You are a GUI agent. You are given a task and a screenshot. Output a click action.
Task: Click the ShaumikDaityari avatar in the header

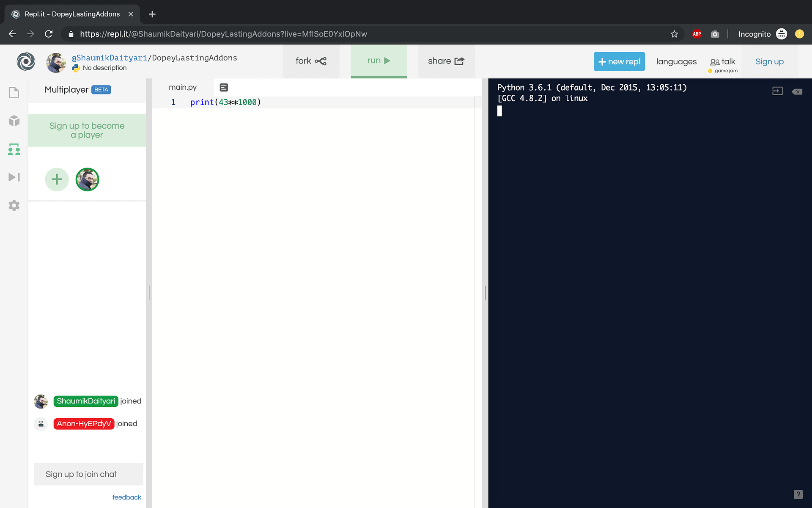56,63
